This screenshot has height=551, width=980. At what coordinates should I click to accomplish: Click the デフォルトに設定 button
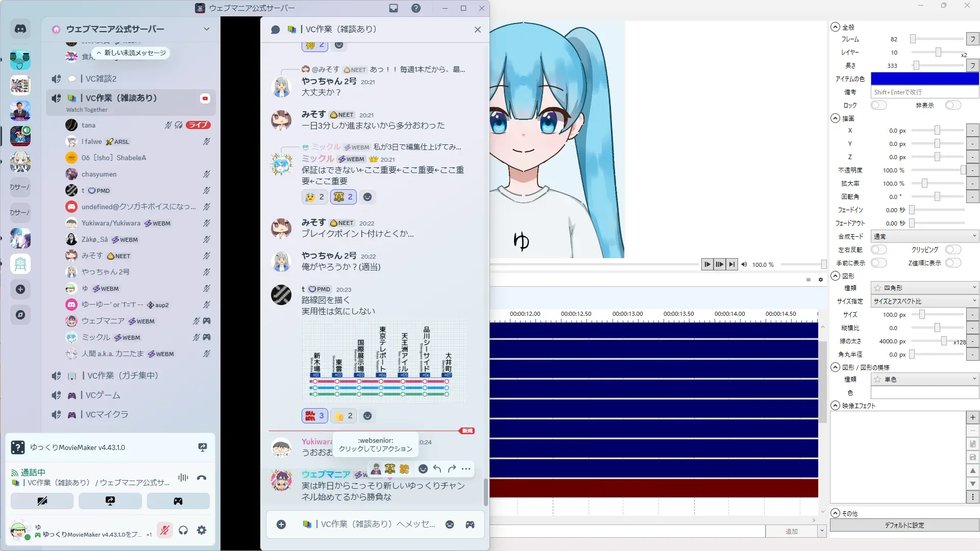click(904, 525)
